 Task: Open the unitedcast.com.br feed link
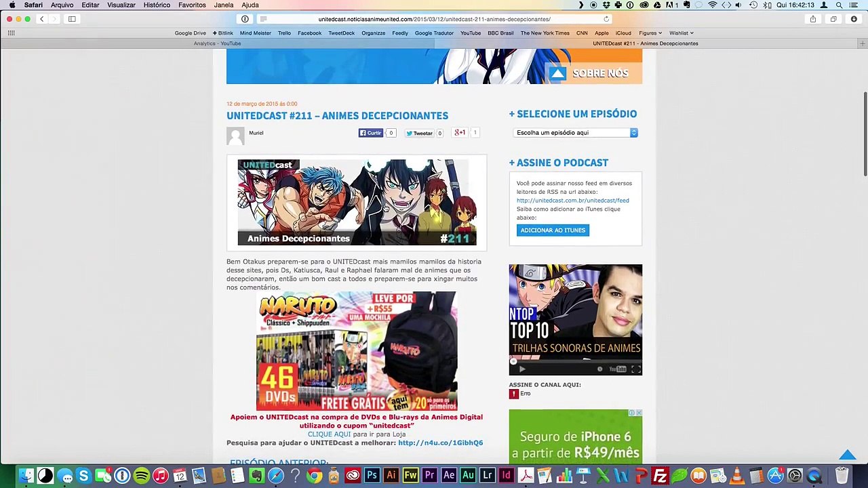[573, 201]
